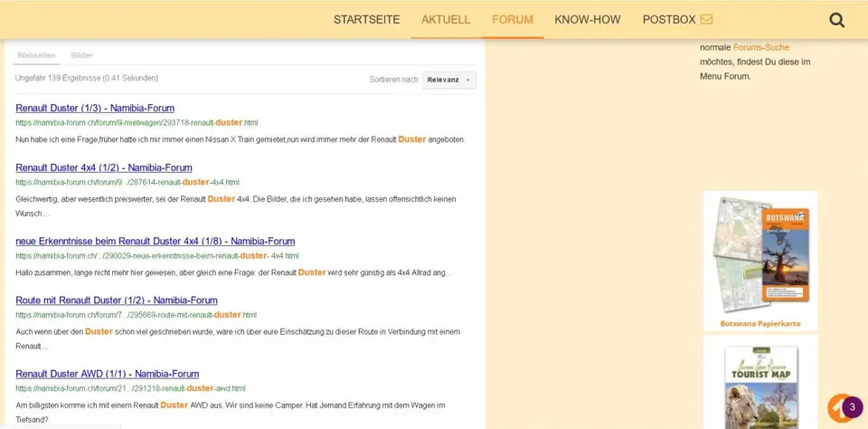This screenshot has width=868, height=429.
Task: Open the Tourist Map product image
Action: click(761, 386)
